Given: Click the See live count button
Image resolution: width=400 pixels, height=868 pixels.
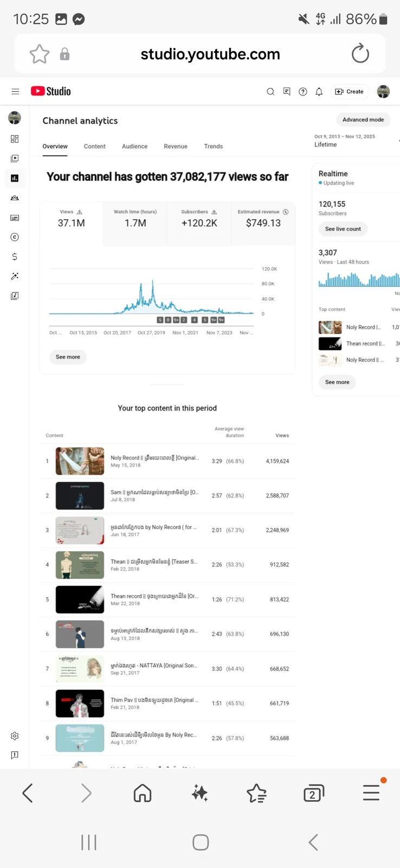Looking at the screenshot, I should pyautogui.click(x=343, y=229).
